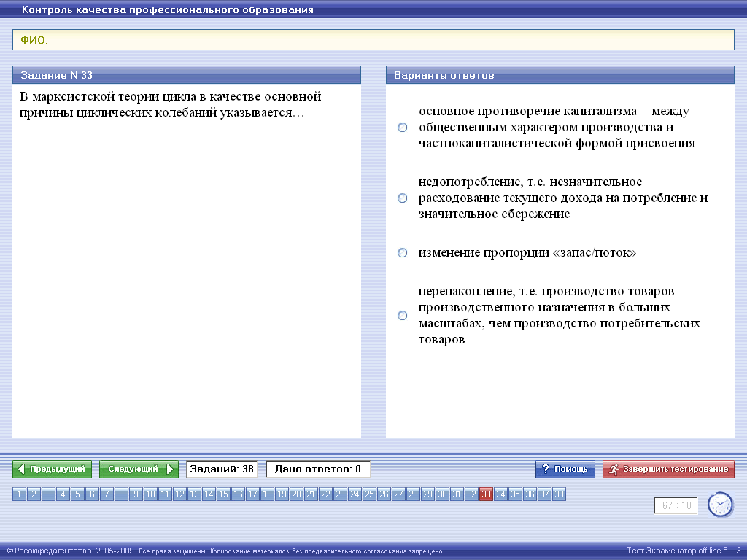Click the Дано ответов: 0 counter
The image size is (747, 560).
click(318, 469)
